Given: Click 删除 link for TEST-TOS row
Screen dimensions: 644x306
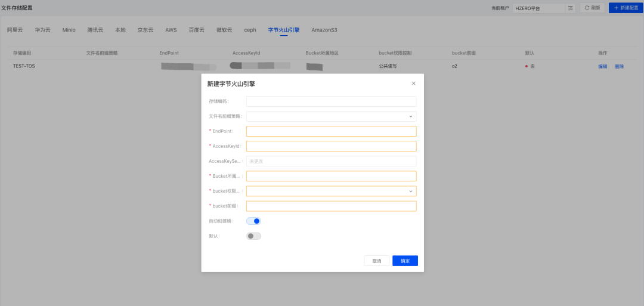Looking at the screenshot, I should pyautogui.click(x=619, y=66).
